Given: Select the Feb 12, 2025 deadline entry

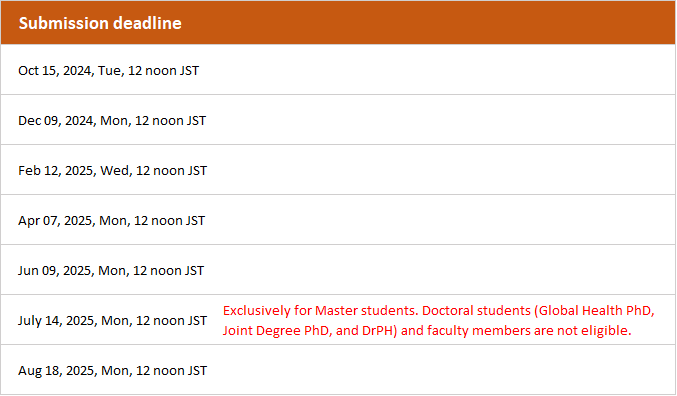Looking at the screenshot, I should pyautogui.click(x=112, y=171).
